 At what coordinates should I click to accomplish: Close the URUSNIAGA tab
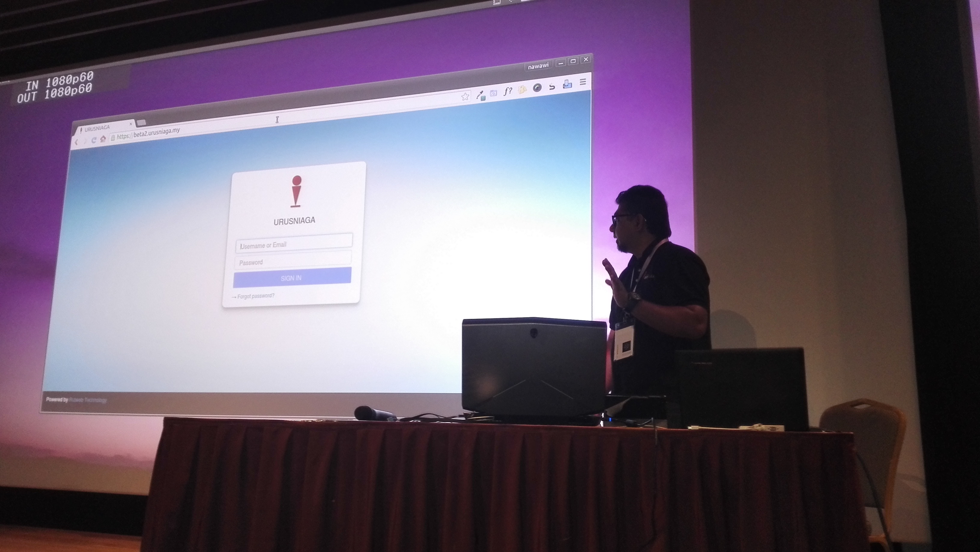pyautogui.click(x=131, y=124)
